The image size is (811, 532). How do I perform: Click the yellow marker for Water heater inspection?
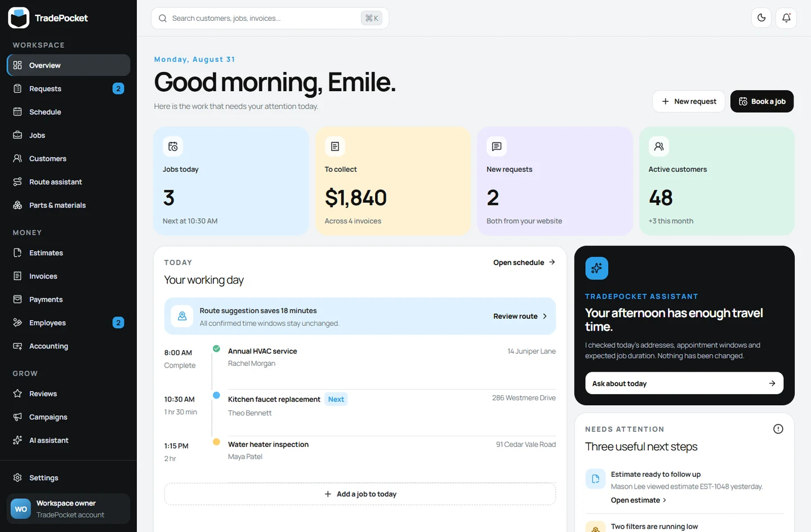tap(216, 442)
